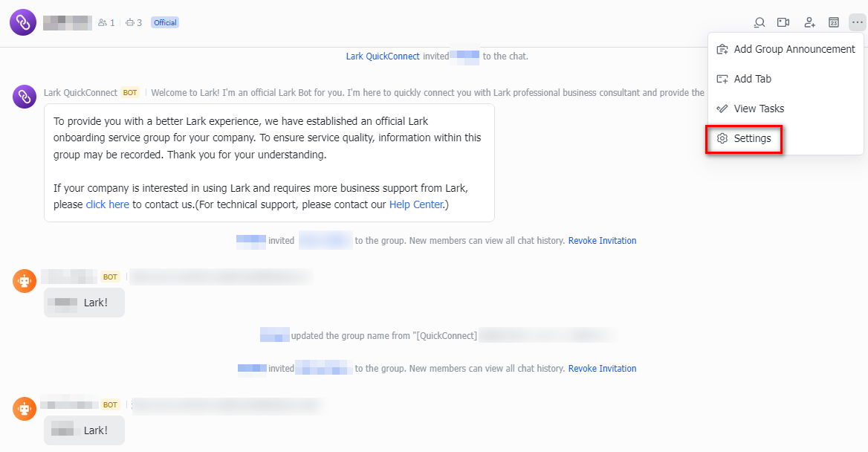Image resolution: width=868 pixels, height=452 pixels.
Task: Open View Tasks from the menu
Action: (x=759, y=109)
